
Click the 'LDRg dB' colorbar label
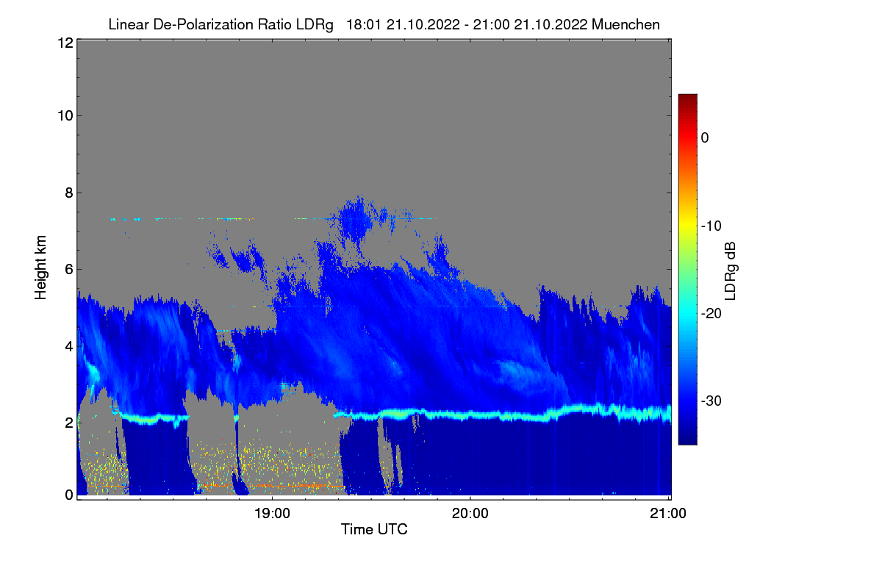[731, 270]
